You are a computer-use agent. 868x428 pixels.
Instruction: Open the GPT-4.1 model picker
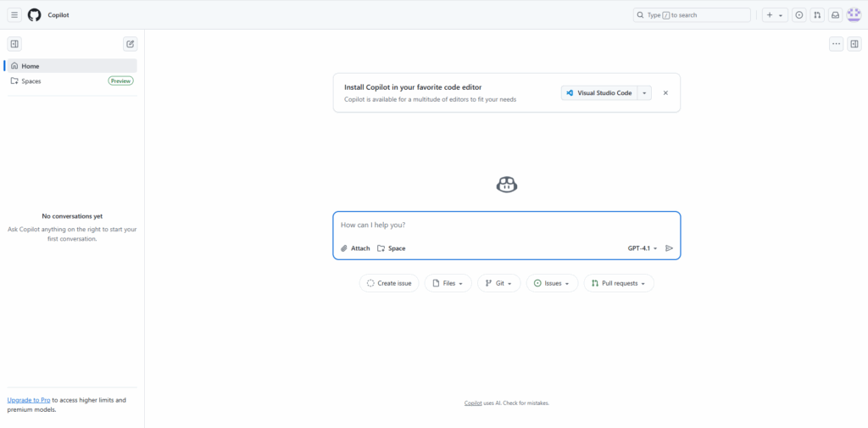pos(643,248)
